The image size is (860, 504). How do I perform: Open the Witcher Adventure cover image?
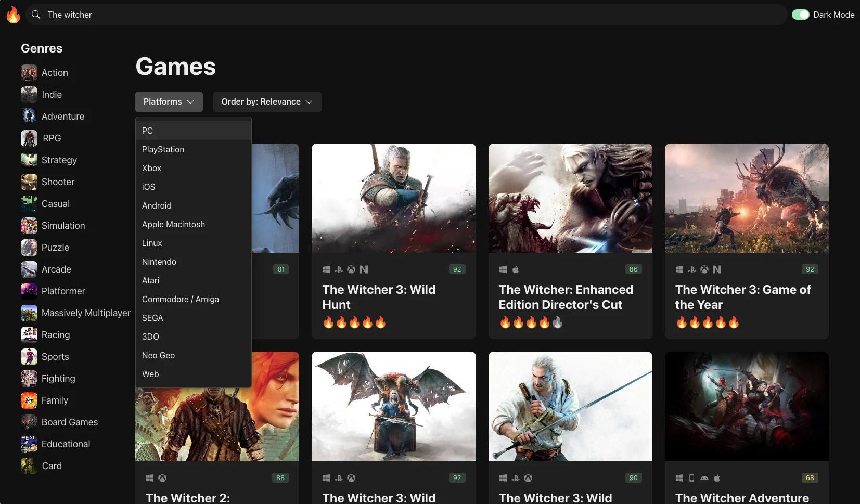tap(747, 406)
